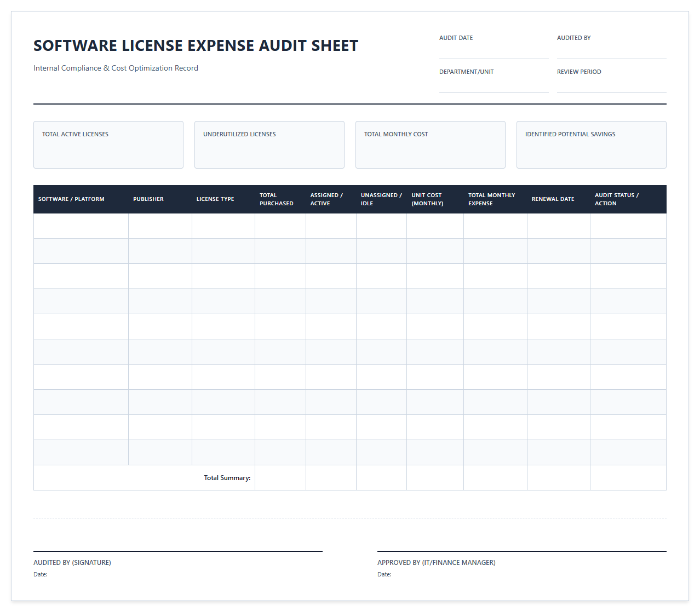Click the Approved By (IT/Finance Manager) line
This screenshot has height=612, width=700.
(522, 551)
